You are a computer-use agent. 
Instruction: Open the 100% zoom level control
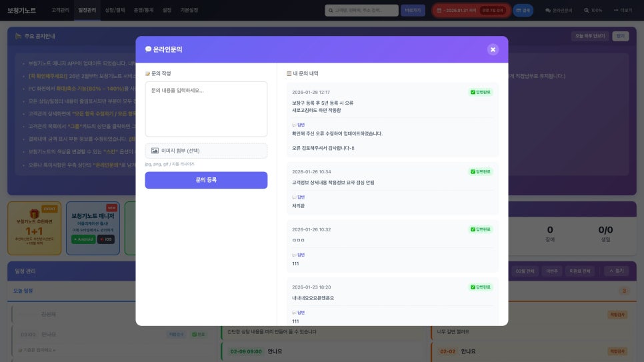point(593,11)
